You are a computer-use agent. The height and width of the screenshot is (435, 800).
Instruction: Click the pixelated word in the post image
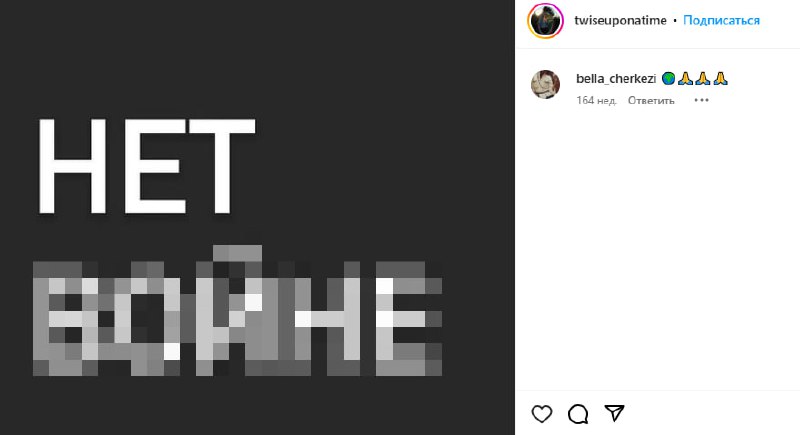(238, 315)
